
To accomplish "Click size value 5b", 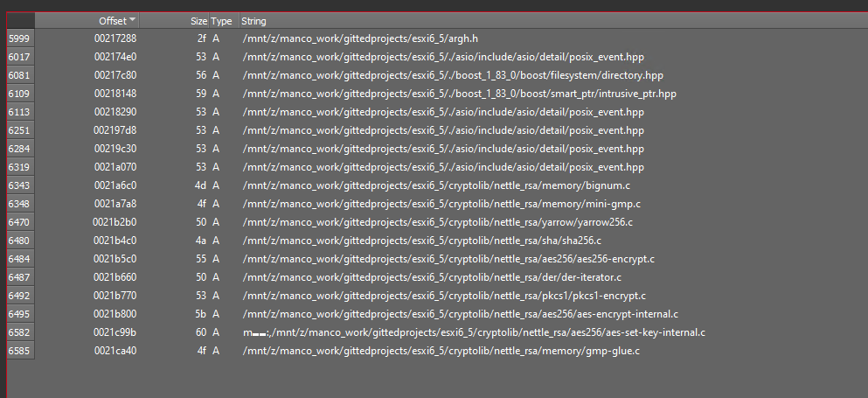I will point(200,314).
